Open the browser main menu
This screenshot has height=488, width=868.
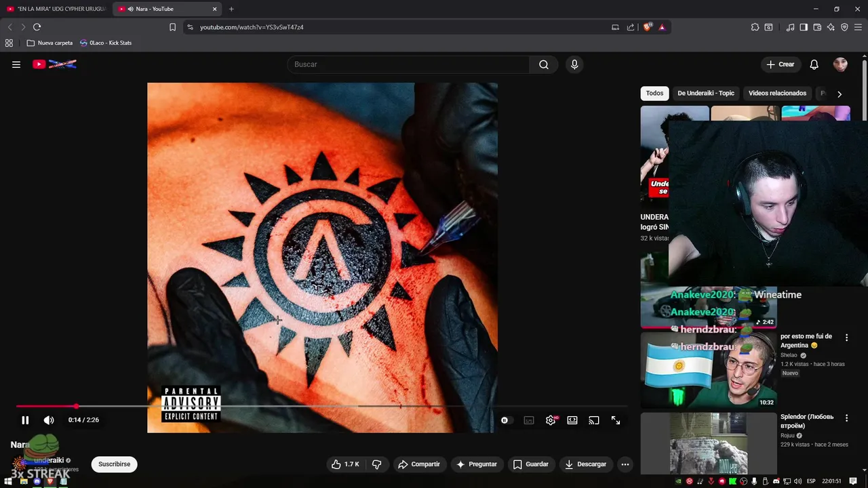coord(858,27)
